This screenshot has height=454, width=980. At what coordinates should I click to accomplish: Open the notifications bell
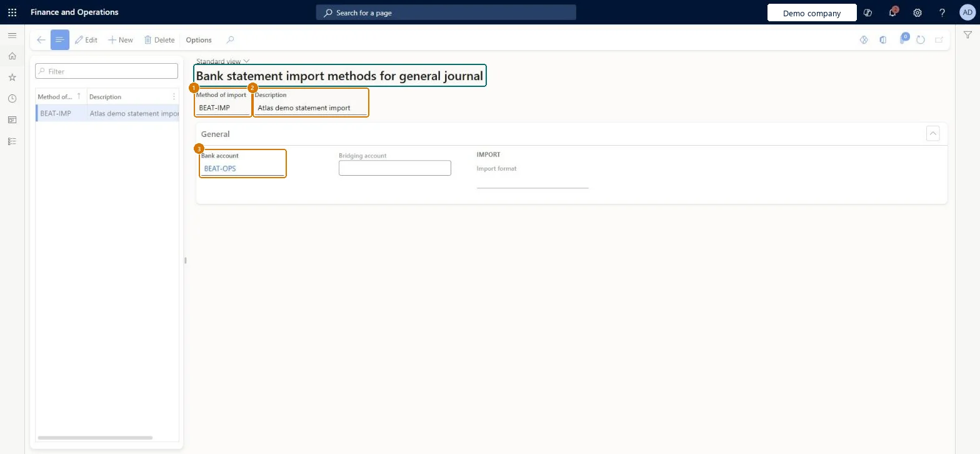click(892, 13)
